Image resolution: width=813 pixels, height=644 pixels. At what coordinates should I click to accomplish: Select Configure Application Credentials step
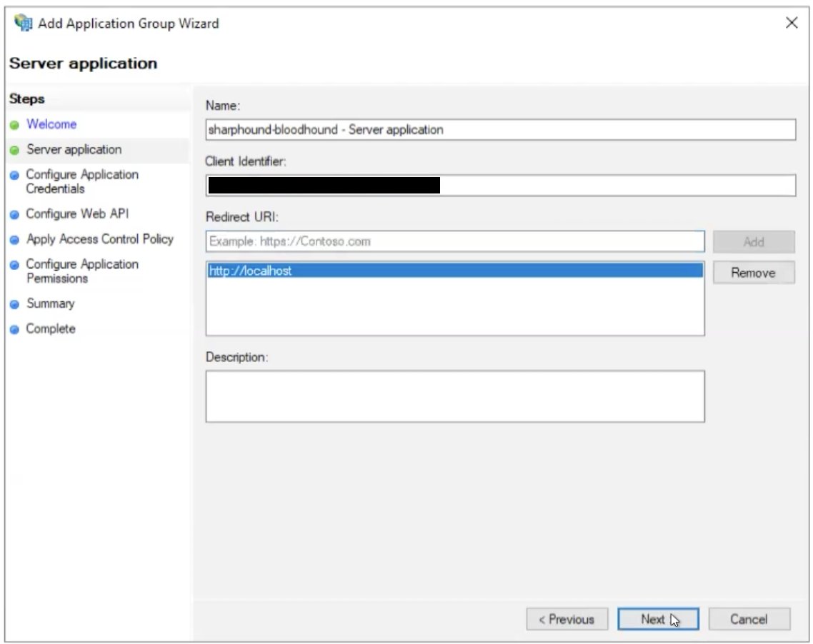point(82,181)
